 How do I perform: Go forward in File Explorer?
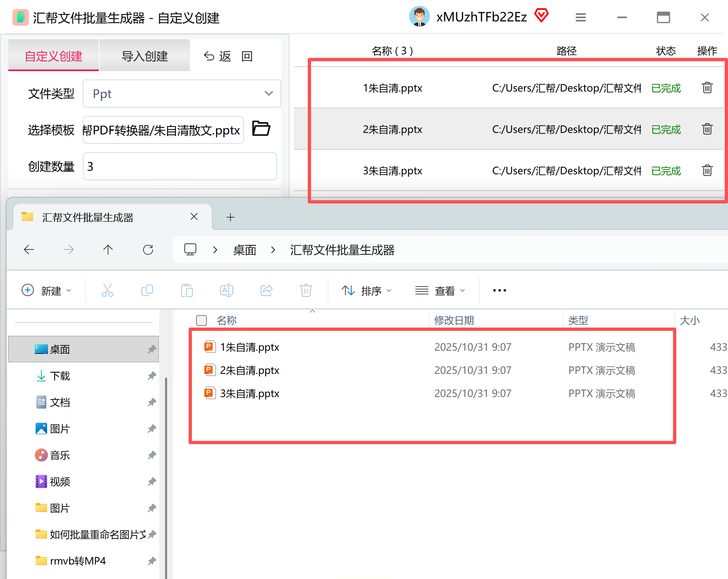pyautogui.click(x=68, y=249)
